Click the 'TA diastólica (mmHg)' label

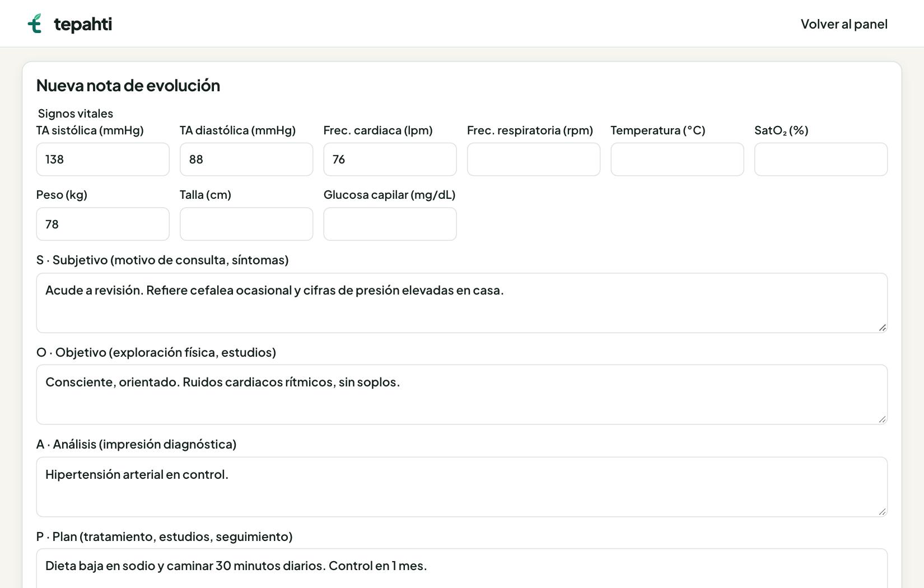(x=238, y=130)
